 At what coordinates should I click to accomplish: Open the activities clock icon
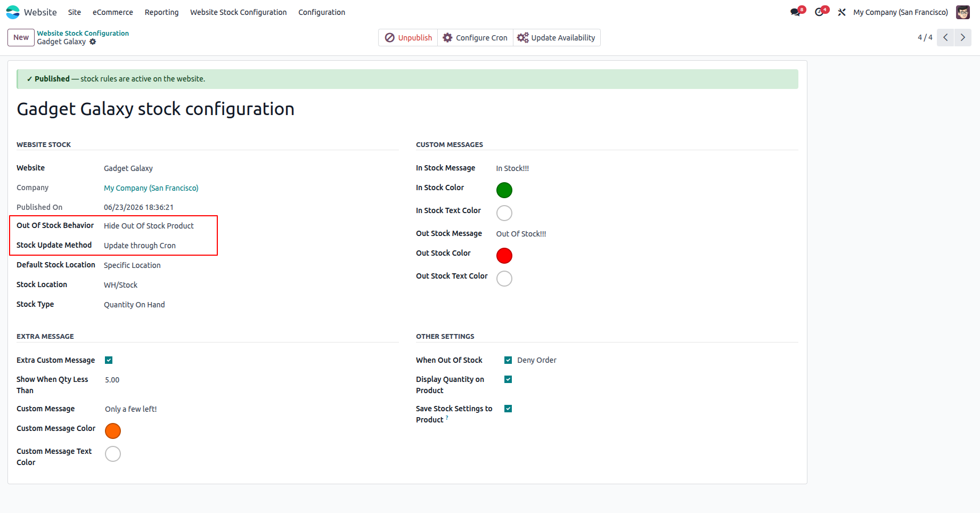point(819,12)
